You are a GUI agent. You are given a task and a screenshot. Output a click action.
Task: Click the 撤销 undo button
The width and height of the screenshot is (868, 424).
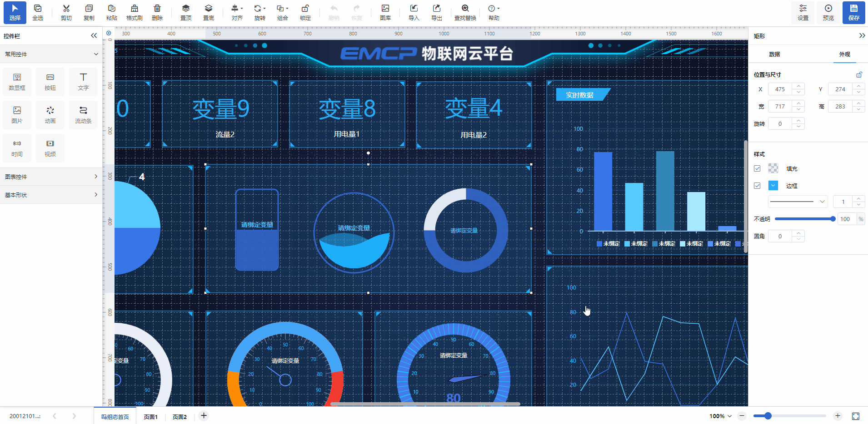click(x=334, y=12)
